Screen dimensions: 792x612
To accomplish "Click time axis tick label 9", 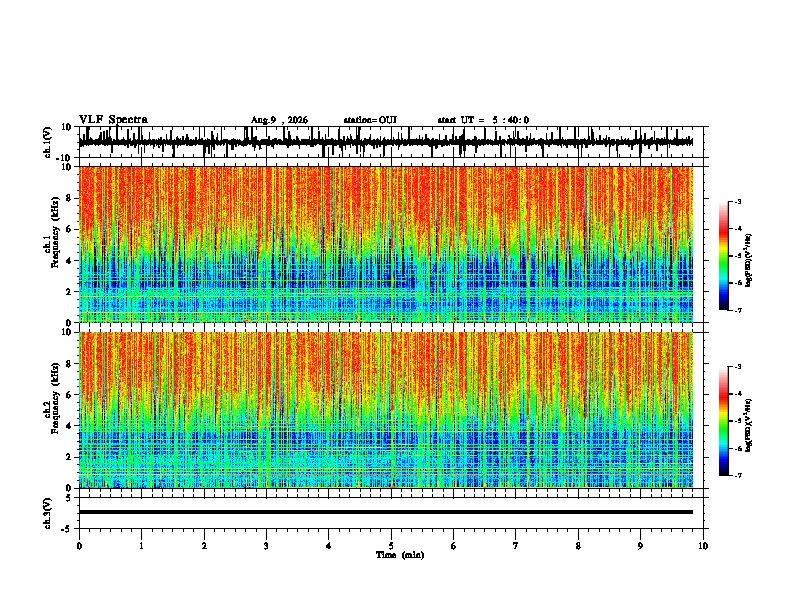I will (x=640, y=546).
